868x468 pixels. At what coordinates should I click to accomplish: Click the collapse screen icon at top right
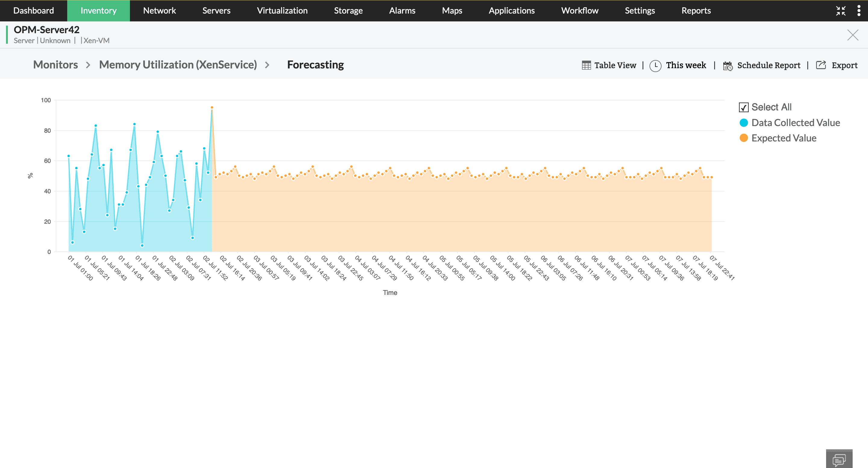pyautogui.click(x=841, y=11)
